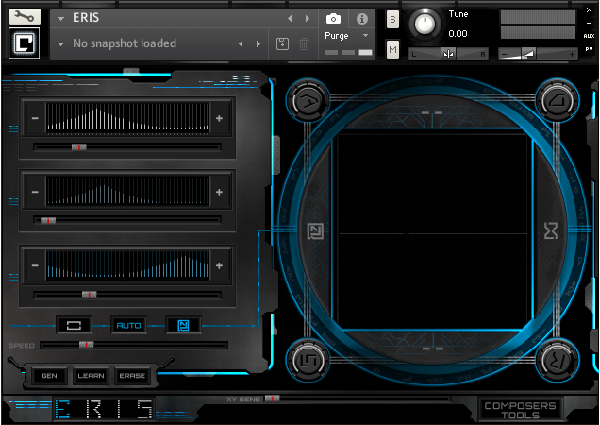Delete snapshot with trash icon
This screenshot has height=425, width=600.
coord(304,44)
